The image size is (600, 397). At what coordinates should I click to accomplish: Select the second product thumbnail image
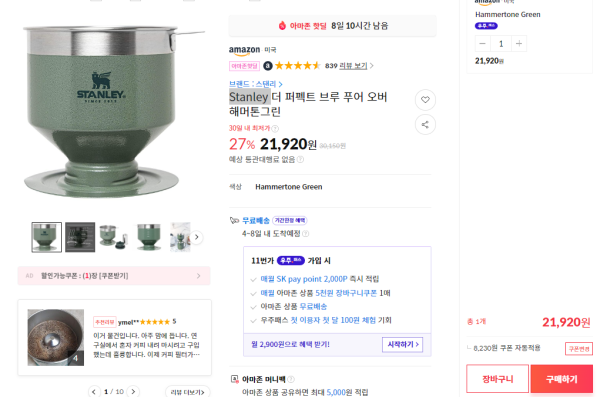pos(80,237)
